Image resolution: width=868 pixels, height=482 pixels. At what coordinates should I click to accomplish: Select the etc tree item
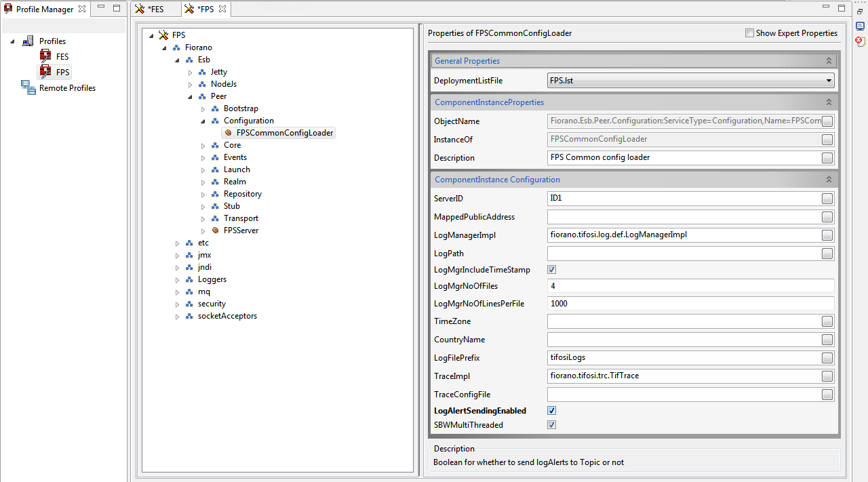click(x=203, y=243)
